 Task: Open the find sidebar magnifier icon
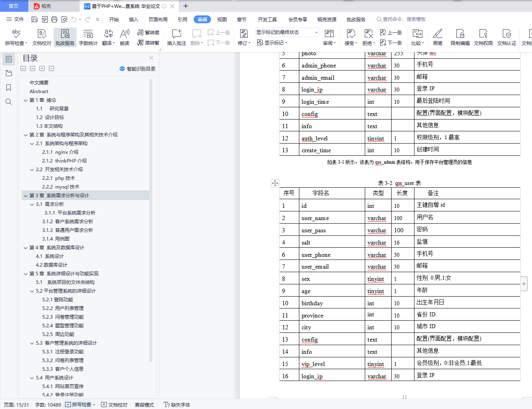coord(9,102)
